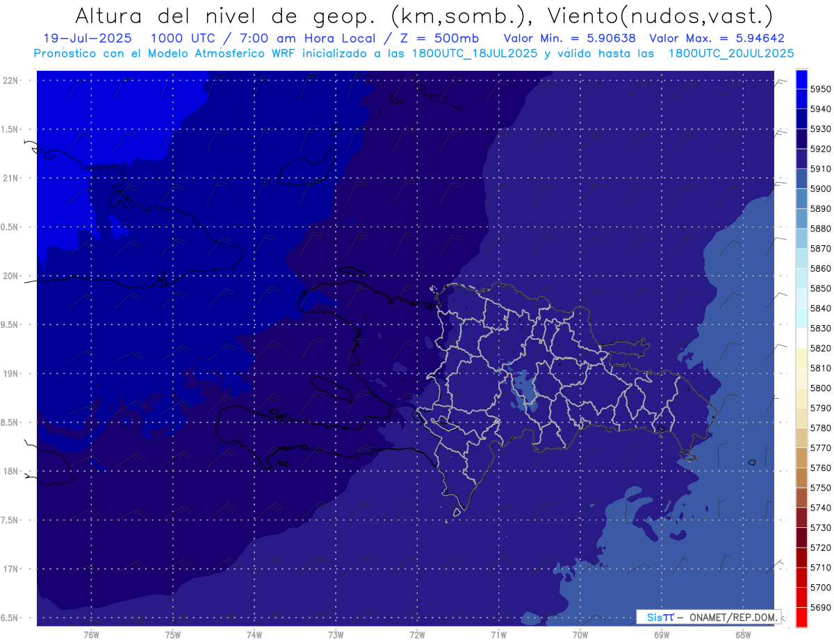This screenshot has height=644, width=834.
Task: Click the 5820 legend value
Action: (x=820, y=348)
